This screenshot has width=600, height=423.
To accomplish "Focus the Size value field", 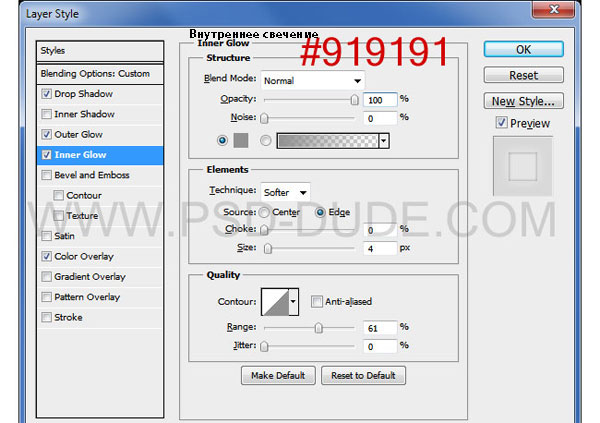I will [x=380, y=249].
